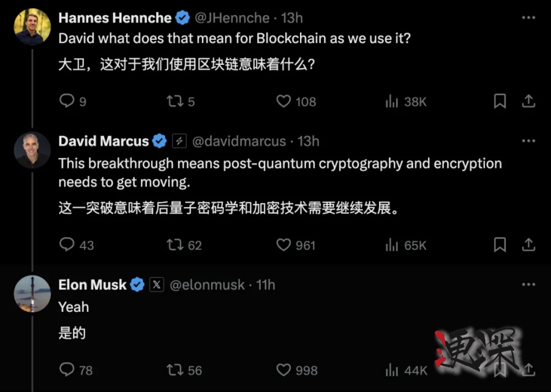The image size is (551, 392).
Task: Retweet Elon Musk's post
Action: pyautogui.click(x=175, y=369)
